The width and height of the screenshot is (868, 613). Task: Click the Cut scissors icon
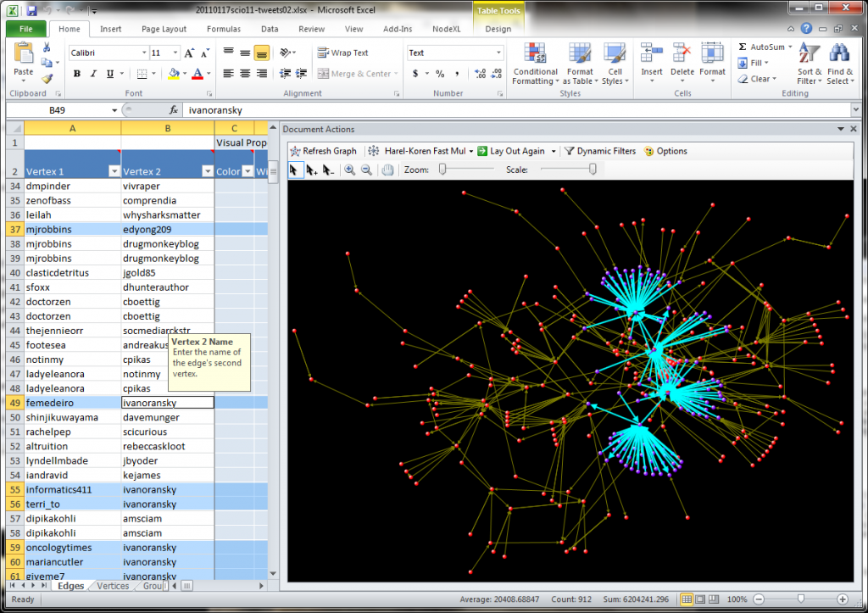click(x=47, y=47)
